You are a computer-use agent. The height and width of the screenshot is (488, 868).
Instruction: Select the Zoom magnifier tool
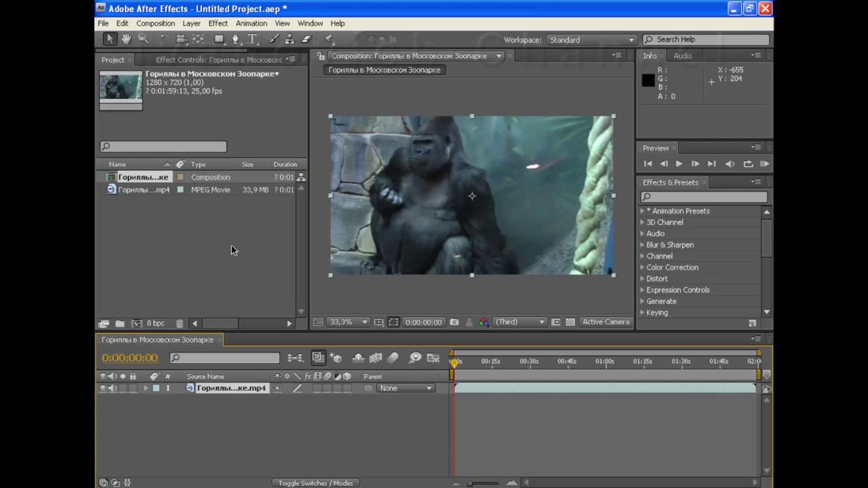coord(143,39)
